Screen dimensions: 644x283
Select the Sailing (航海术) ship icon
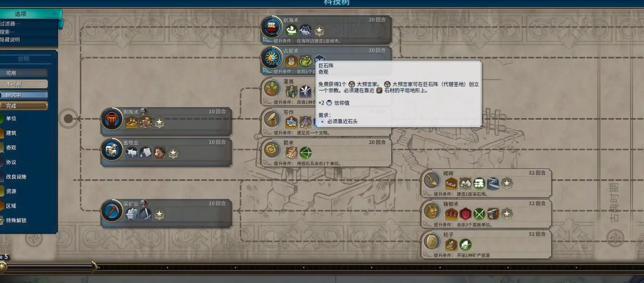point(272,27)
